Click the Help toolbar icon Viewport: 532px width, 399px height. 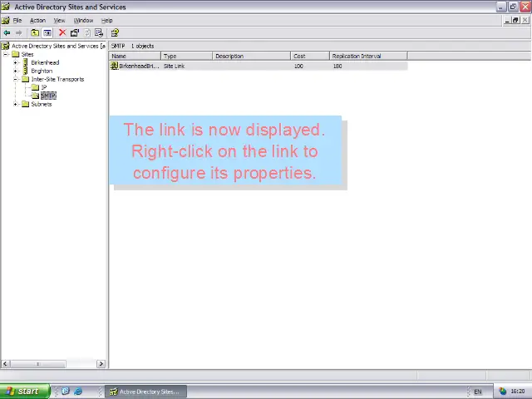tap(115, 33)
